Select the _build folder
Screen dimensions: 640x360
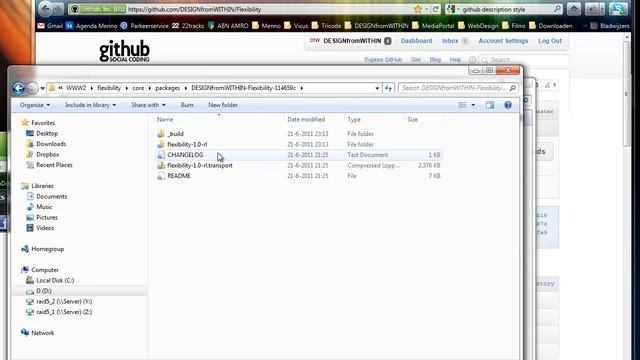pos(176,133)
